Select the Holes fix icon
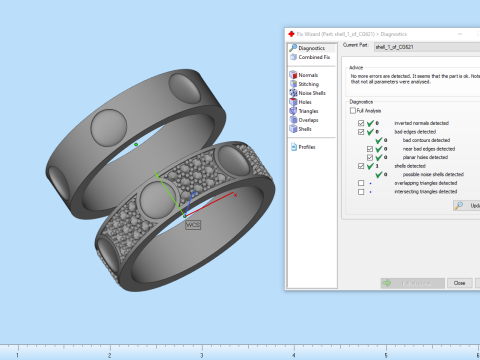The height and width of the screenshot is (360, 480). [293, 102]
